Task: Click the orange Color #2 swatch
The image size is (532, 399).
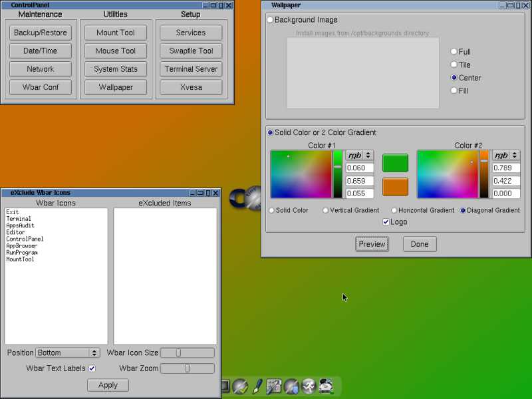Action: click(x=395, y=188)
